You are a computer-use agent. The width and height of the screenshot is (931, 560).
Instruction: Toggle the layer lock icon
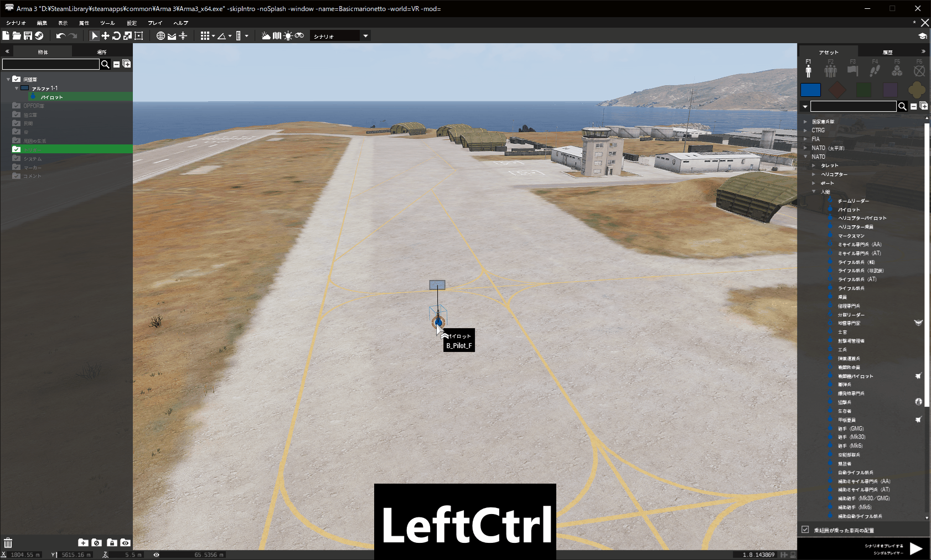(112, 543)
